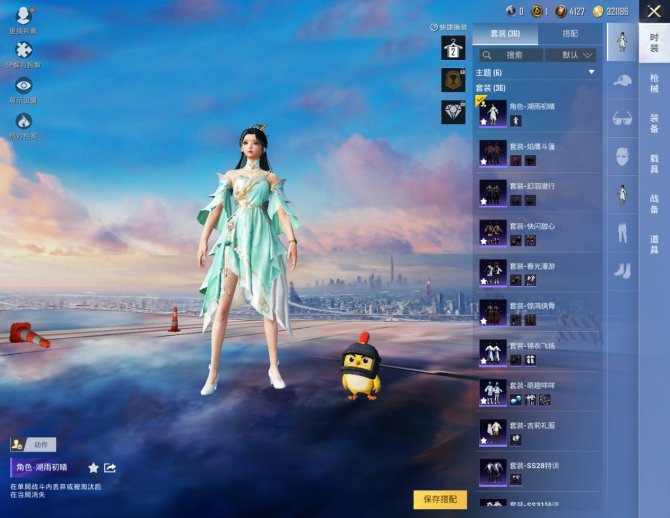Open the 战备 menu
Image resolution: width=670 pixels, height=518 pixels.
[x=654, y=204]
